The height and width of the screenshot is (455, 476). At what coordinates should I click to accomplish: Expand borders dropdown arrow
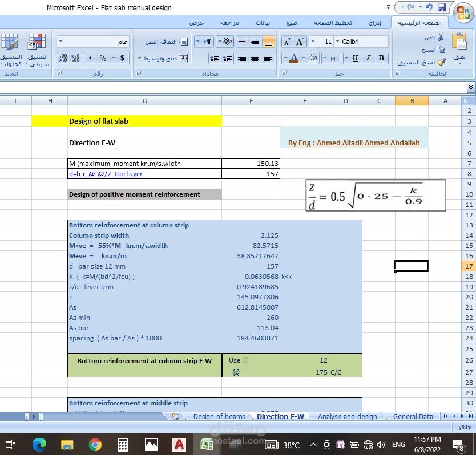pos(325,58)
